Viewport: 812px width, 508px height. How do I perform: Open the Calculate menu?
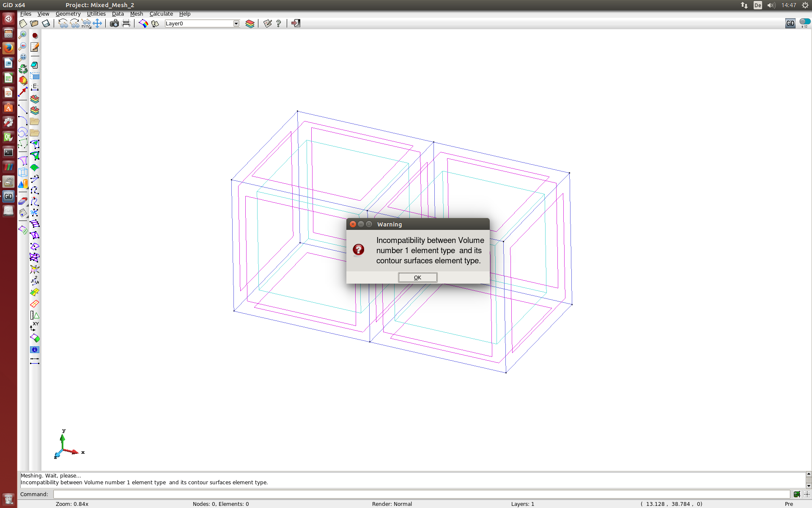[x=161, y=14]
